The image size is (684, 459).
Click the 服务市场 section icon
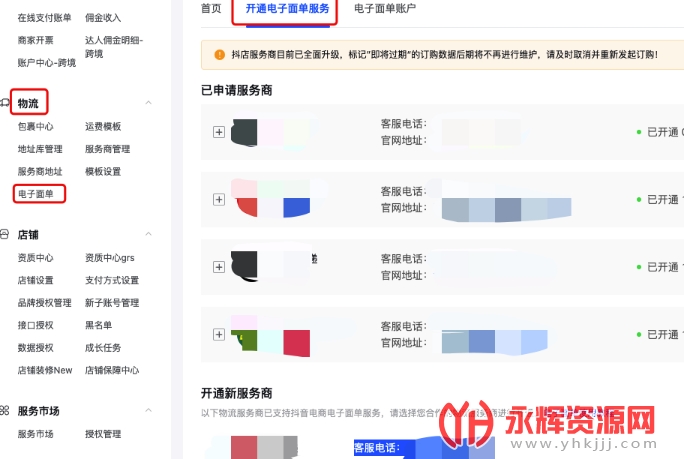pyautogui.click(x=4, y=411)
